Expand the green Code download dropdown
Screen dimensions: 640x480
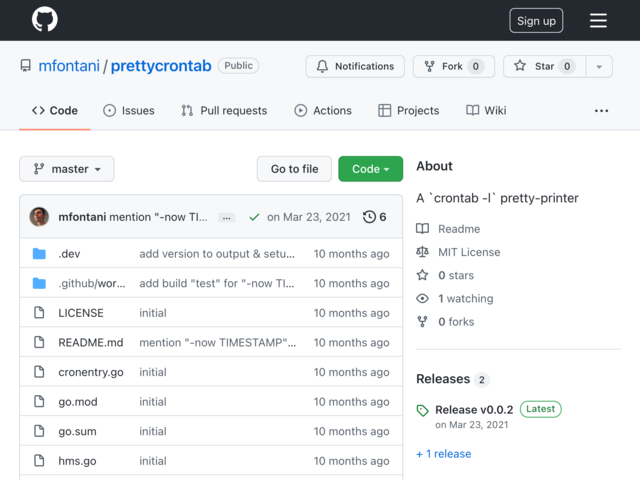[x=371, y=169]
